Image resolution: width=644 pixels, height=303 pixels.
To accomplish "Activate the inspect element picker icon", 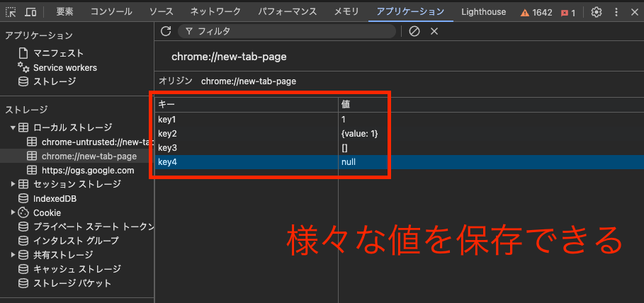I will click(11, 12).
